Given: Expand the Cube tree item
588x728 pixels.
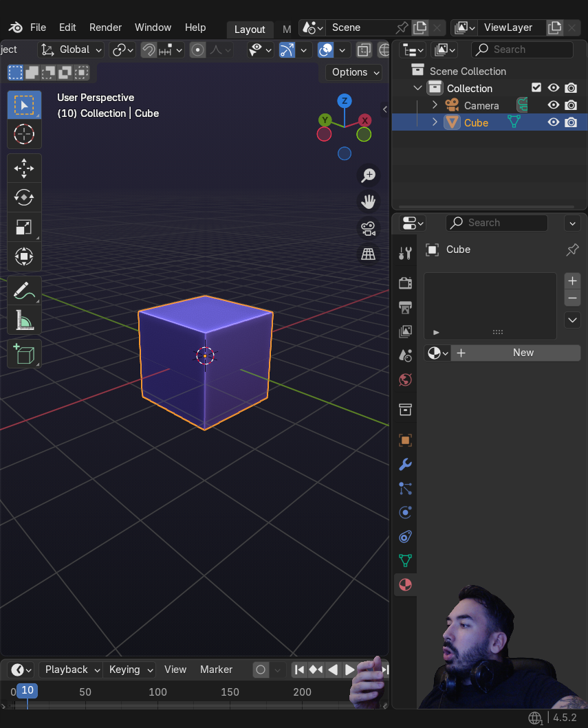Looking at the screenshot, I should pos(435,122).
